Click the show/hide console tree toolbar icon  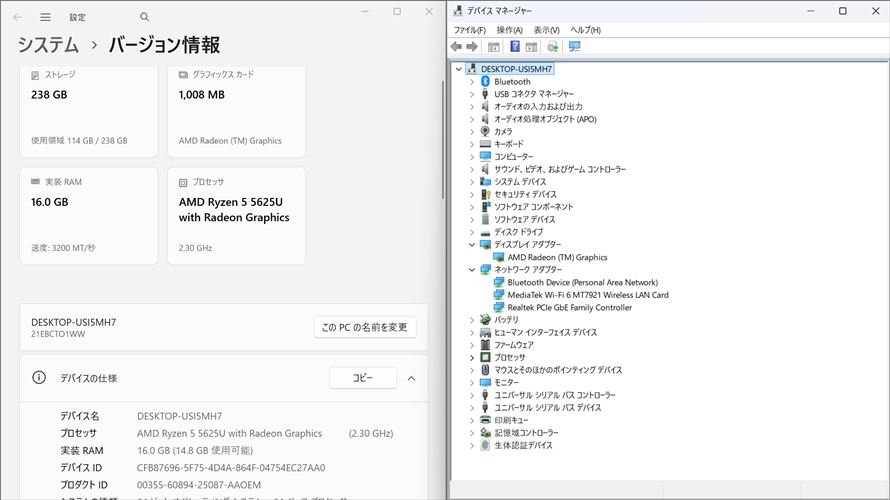pyautogui.click(x=494, y=46)
